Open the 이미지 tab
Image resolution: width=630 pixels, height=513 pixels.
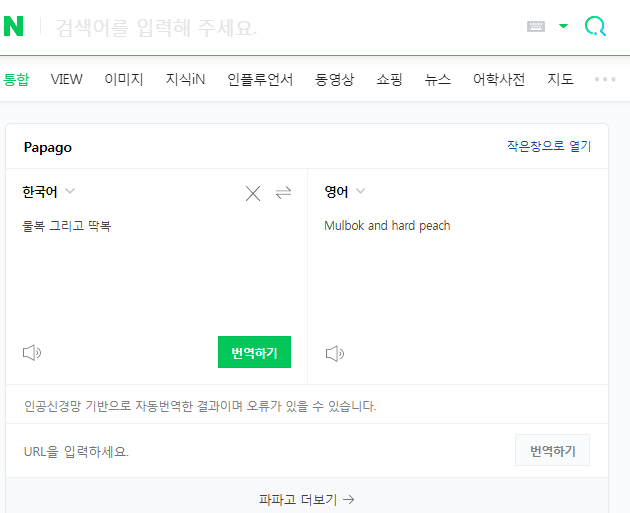(x=124, y=79)
